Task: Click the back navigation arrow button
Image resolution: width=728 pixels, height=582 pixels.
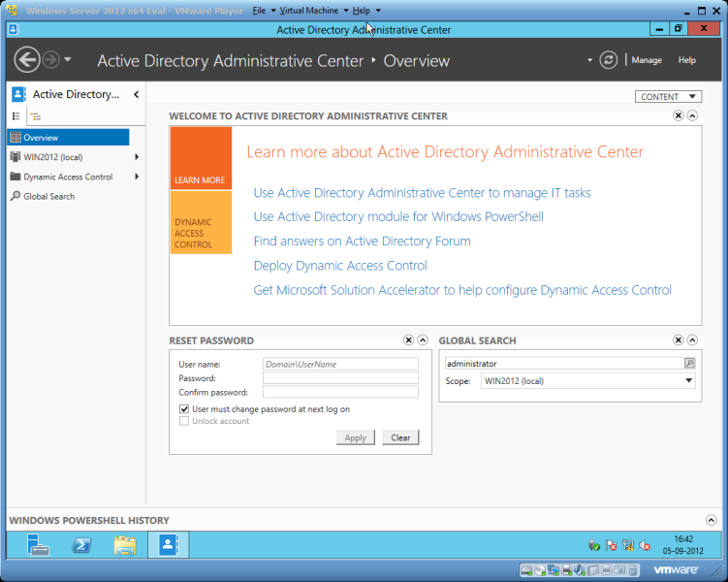Action: pos(27,60)
